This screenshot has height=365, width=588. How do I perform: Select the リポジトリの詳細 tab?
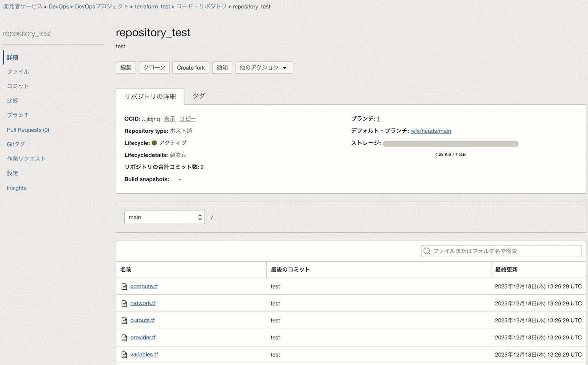pos(150,97)
